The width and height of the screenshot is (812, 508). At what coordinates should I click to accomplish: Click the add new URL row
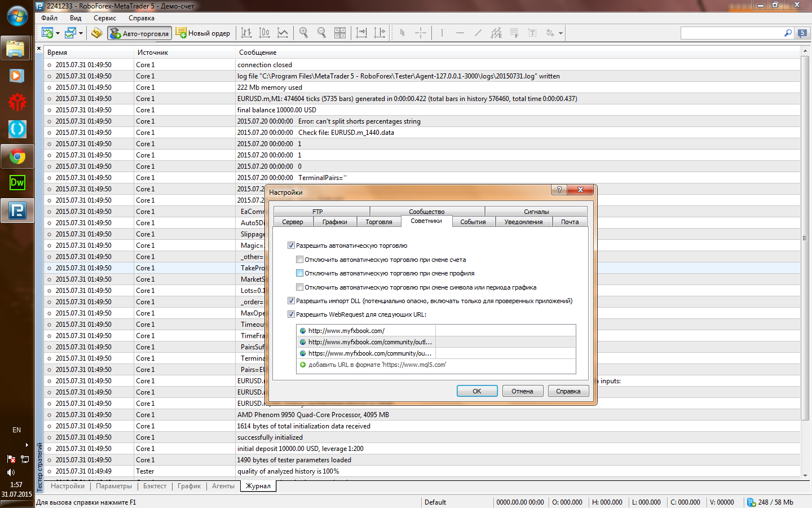(436, 365)
